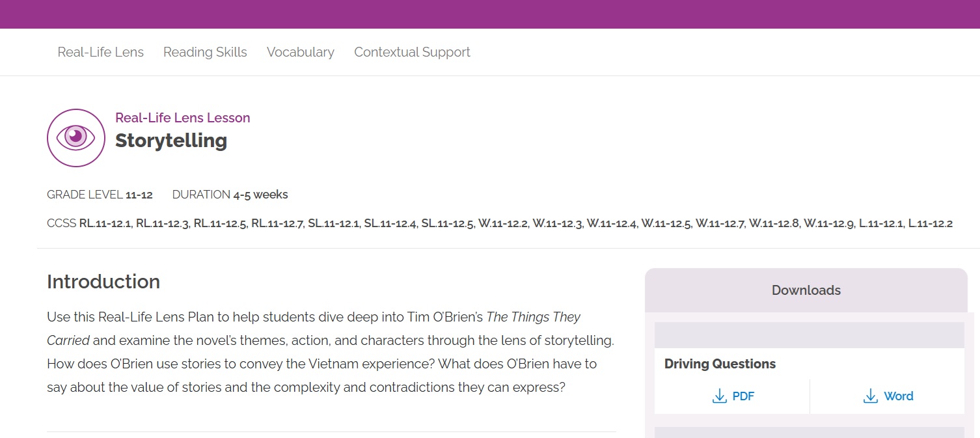Viewport: 980px width, 438px height.
Task: Select the SL.11-12.4 standard code
Action: 390,224
